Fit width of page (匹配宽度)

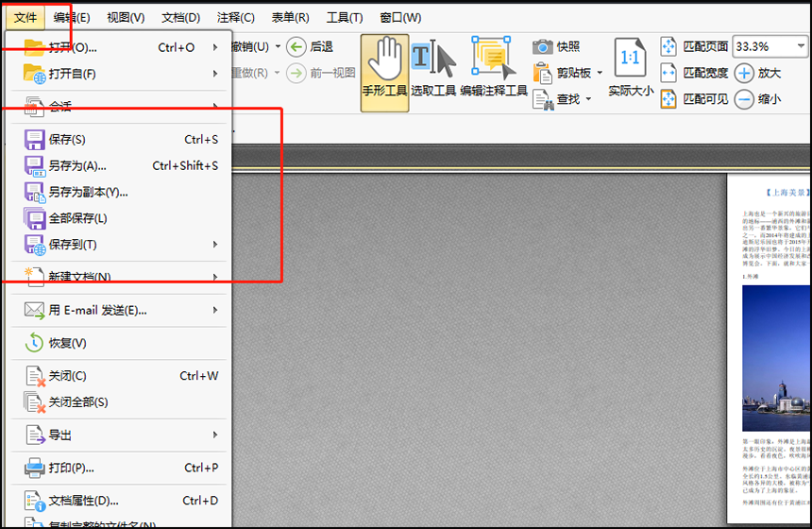[x=694, y=73]
